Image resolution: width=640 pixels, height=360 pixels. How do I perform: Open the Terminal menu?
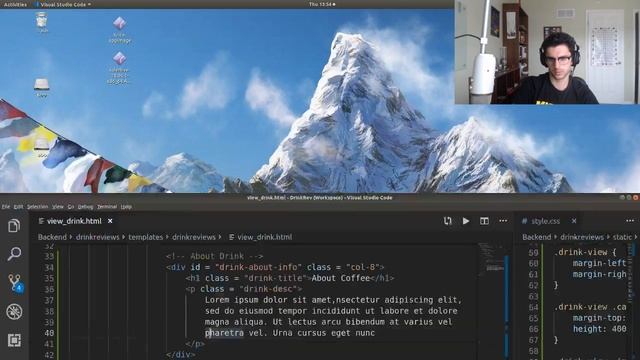(107, 207)
